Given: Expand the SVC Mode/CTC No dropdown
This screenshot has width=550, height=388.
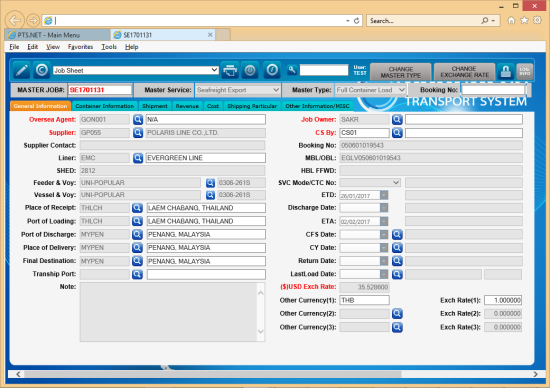Looking at the screenshot, I should coord(396,183).
